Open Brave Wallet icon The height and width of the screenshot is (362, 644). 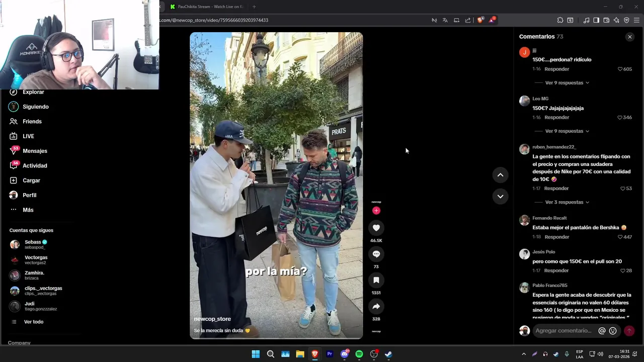(x=606, y=20)
